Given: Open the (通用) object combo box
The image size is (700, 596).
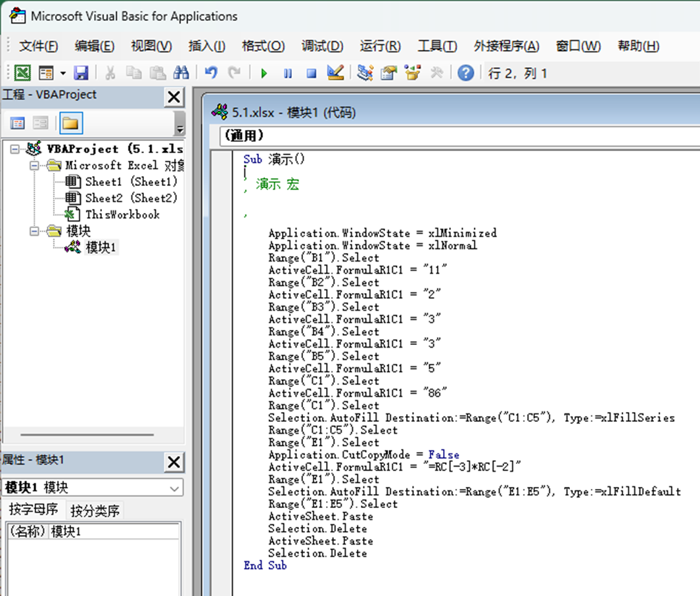Looking at the screenshot, I should [459, 135].
